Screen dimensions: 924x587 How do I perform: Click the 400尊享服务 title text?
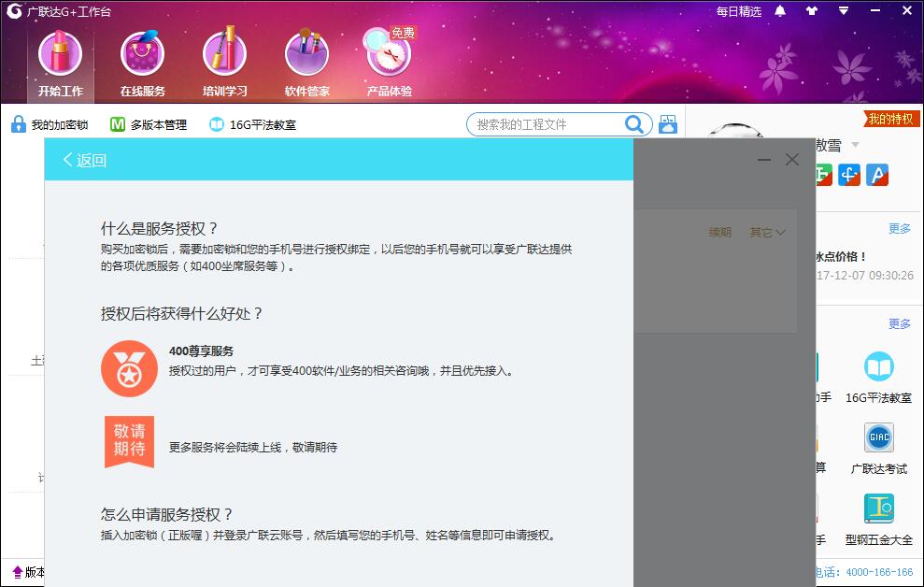(202, 351)
